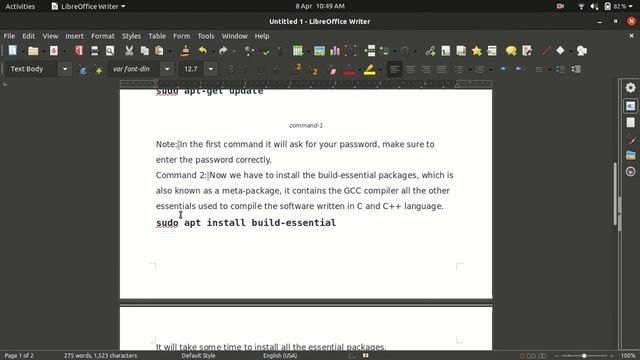Open font color dropdown arrow
Image resolution: width=640 pixels, height=360 pixels.
pos(359,70)
